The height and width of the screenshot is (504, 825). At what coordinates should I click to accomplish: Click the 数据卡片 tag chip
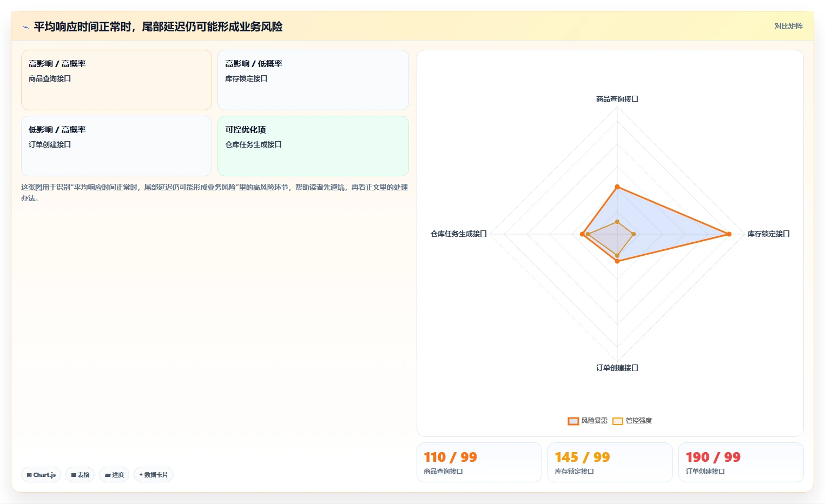coord(154,475)
